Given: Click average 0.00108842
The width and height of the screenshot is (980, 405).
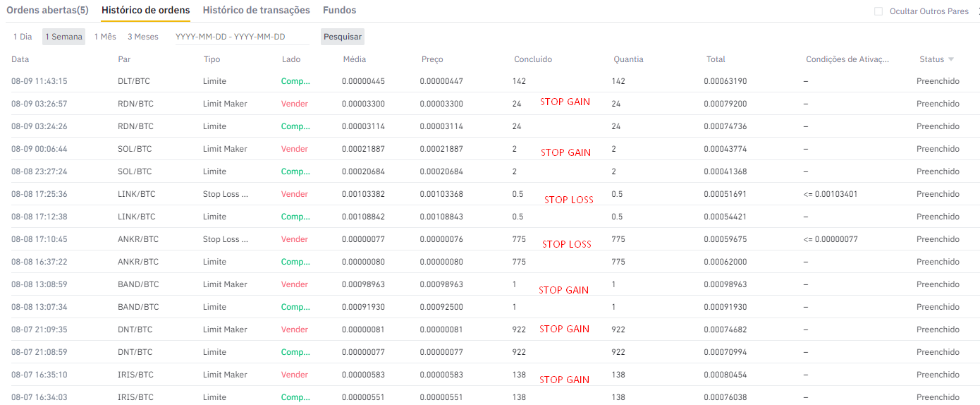Looking at the screenshot, I should coord(364,217).
